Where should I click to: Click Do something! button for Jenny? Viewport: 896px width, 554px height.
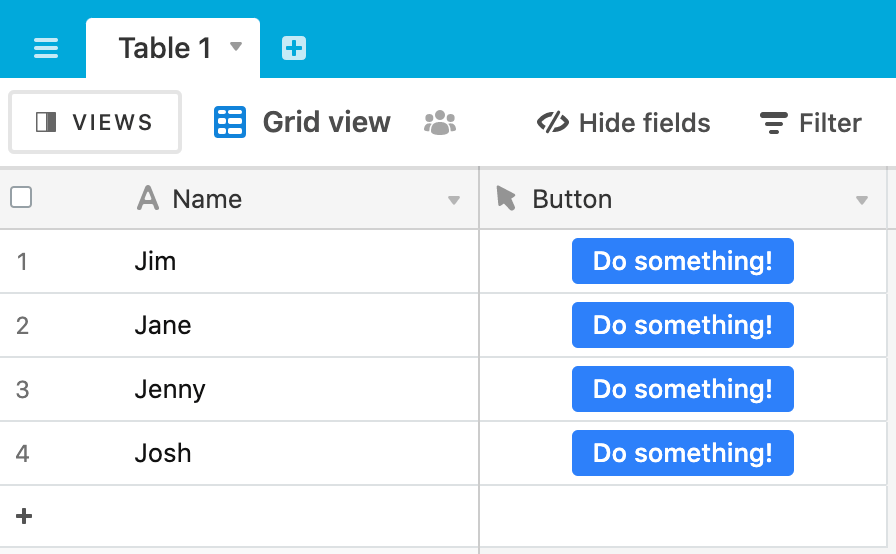pos(683,389)
